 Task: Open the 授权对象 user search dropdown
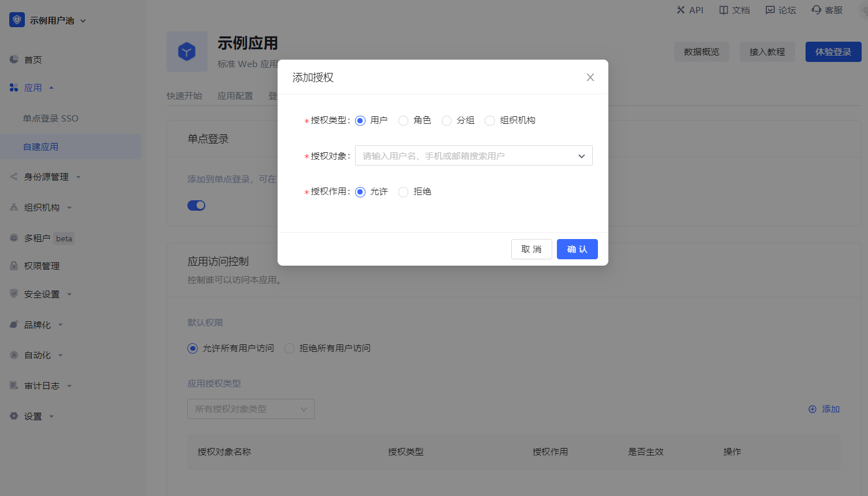(473, 156)
